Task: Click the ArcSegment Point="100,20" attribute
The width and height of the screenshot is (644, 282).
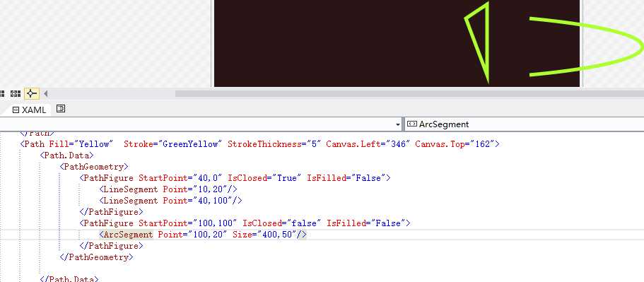Action: (x=192, y=235)
